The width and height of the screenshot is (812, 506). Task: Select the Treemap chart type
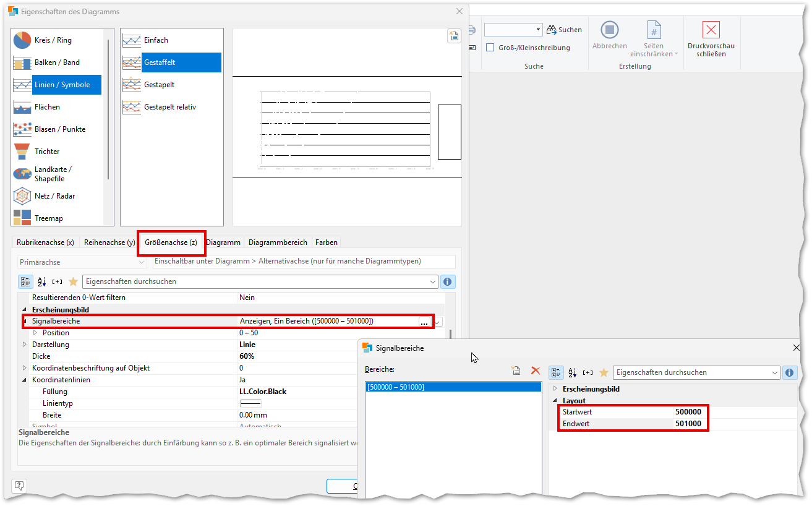tap(57, 218)
